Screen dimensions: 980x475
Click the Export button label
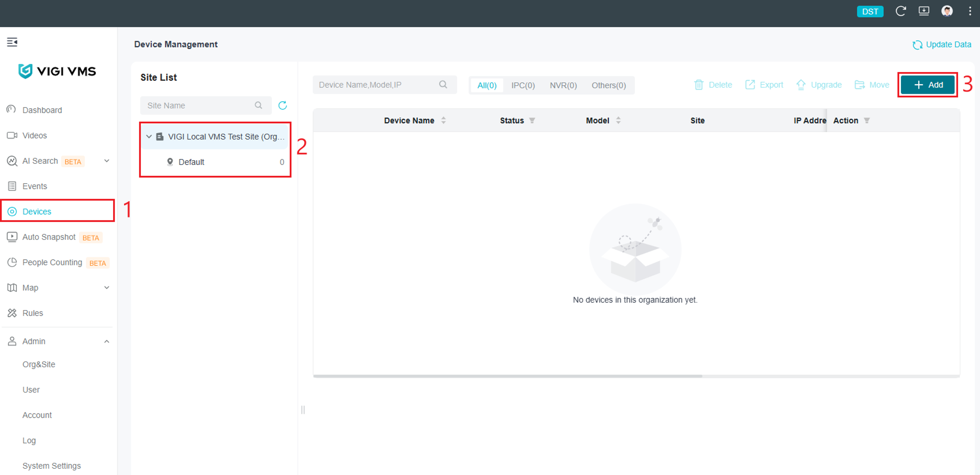coord(771,85)
